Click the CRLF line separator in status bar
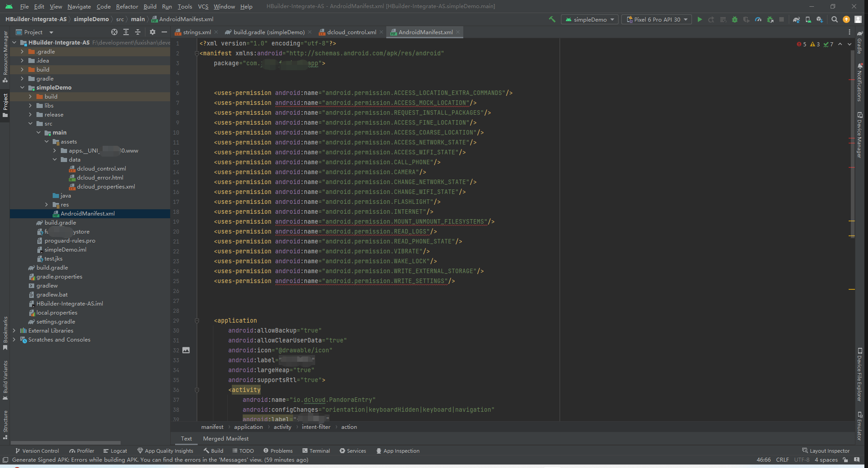This screenshot has height=468, width=868. click(x=782, y=459)
